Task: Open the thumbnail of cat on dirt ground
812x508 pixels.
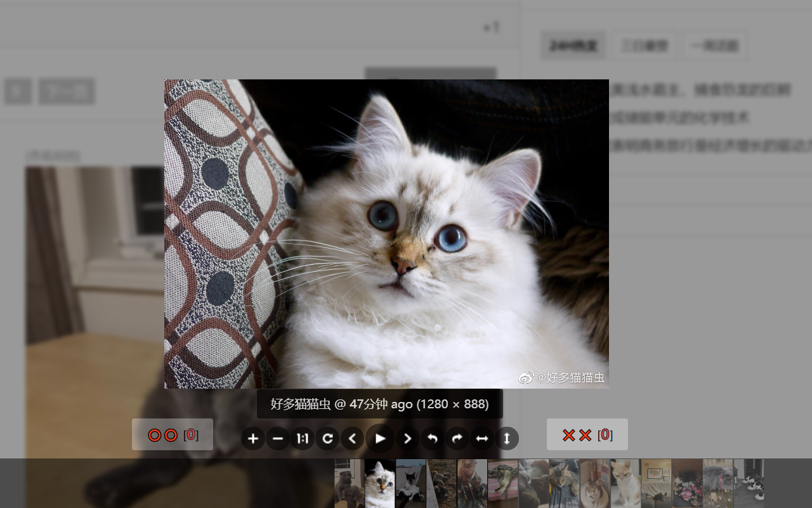Action: 442,483
